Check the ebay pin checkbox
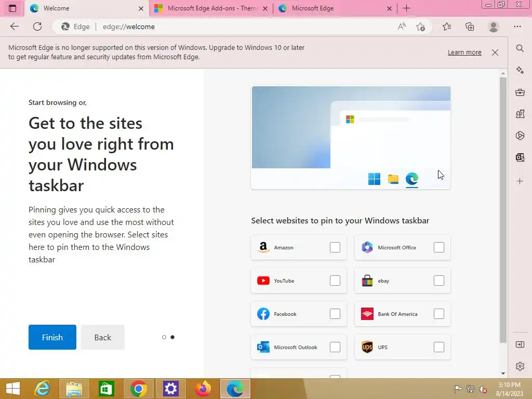The width and height of the screenshot is (532, 399). (x=438, y=281)
